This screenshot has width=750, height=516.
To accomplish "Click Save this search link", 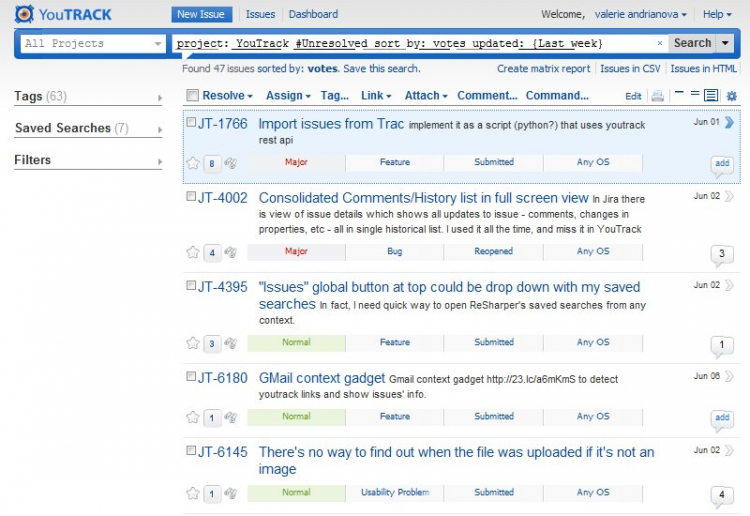I will (382, 69).
